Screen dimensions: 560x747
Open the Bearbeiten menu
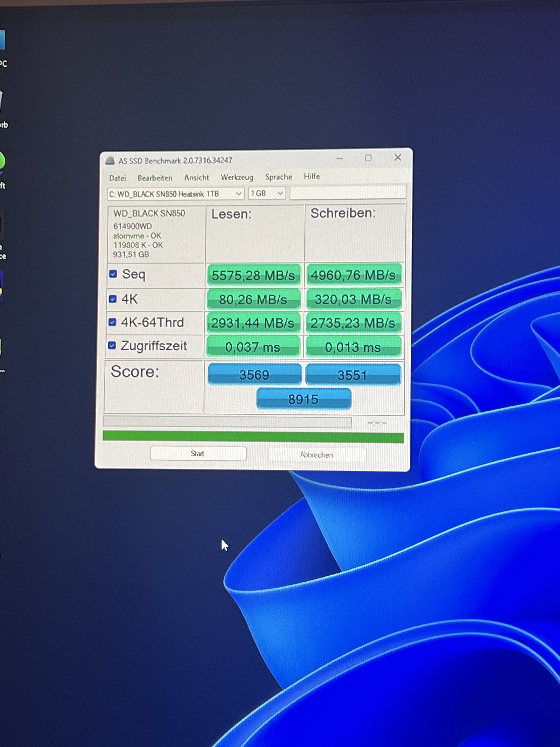point(155,178)
